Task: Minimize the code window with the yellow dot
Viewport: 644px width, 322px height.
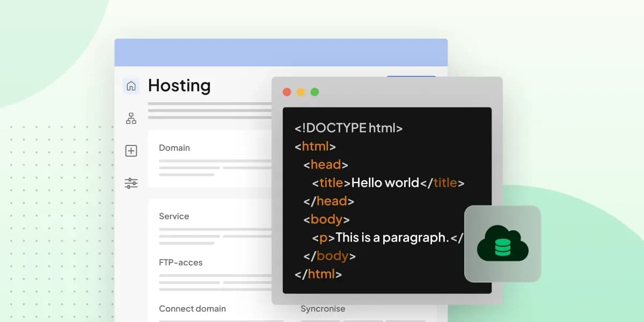Action: pyautogui.click(x=301, y=92)
